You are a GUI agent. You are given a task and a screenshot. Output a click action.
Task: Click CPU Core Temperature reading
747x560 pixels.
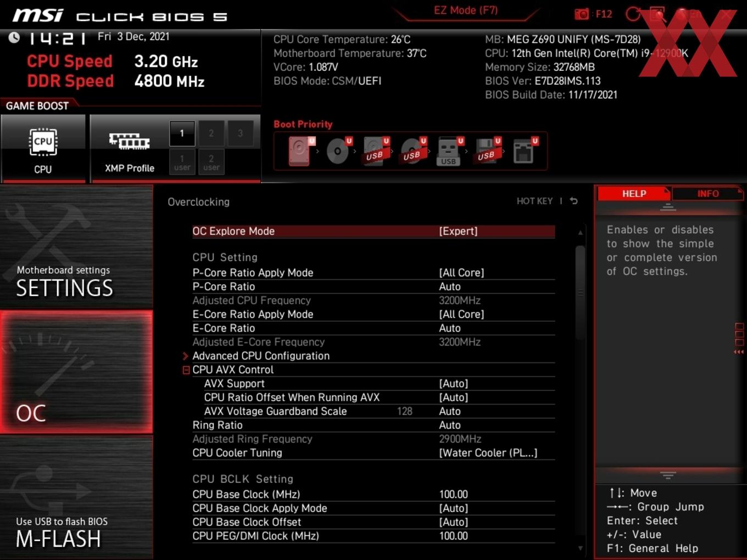coord(342,39)
